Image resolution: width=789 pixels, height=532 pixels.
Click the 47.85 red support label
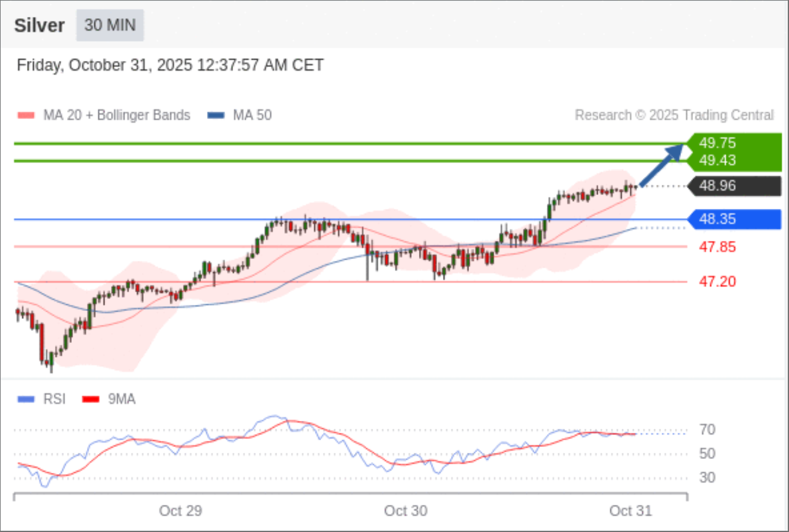coord(717,247)
